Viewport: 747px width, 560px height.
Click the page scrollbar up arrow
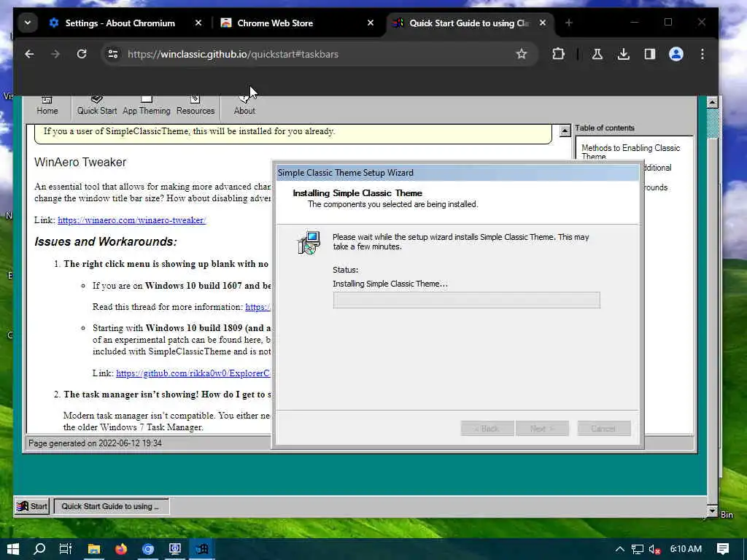click(x=712, y=102)
